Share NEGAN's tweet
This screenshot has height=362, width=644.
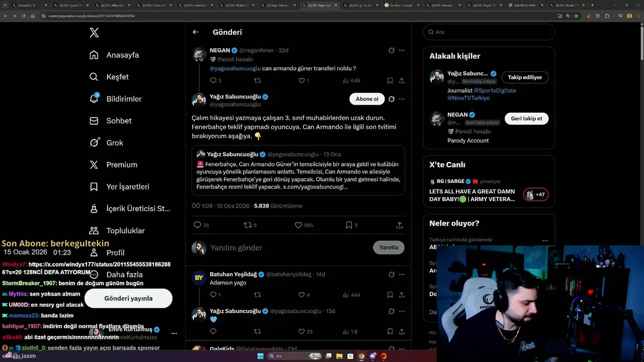(x=401, y=80)
